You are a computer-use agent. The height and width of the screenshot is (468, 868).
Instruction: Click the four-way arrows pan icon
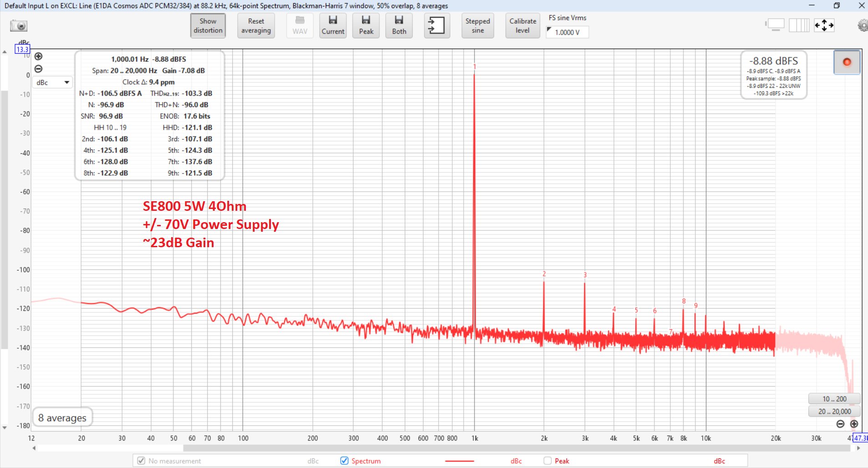point(824,25)
